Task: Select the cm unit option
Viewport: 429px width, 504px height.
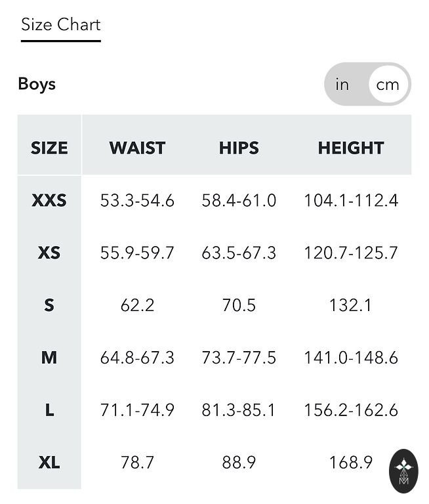Action: 388,85
